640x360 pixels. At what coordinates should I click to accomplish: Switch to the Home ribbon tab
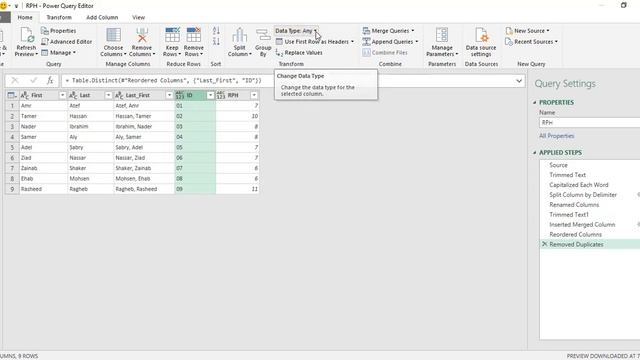click(x=25, y=17)
